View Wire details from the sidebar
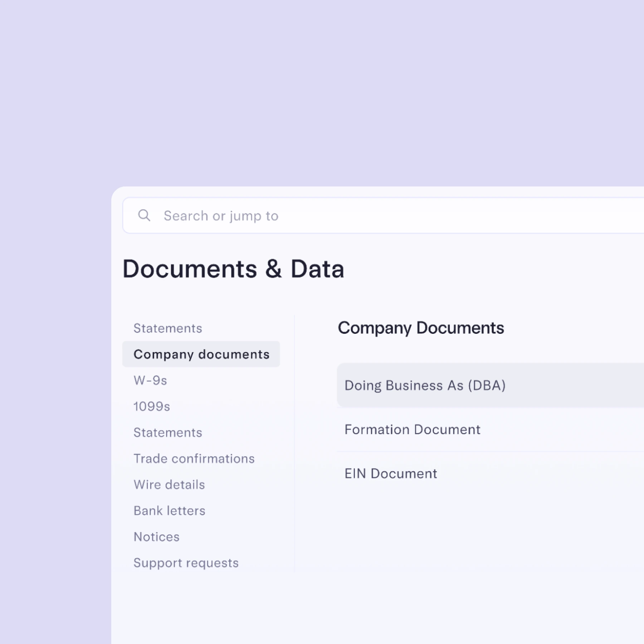The image size is (644, 644). [169, 484]
